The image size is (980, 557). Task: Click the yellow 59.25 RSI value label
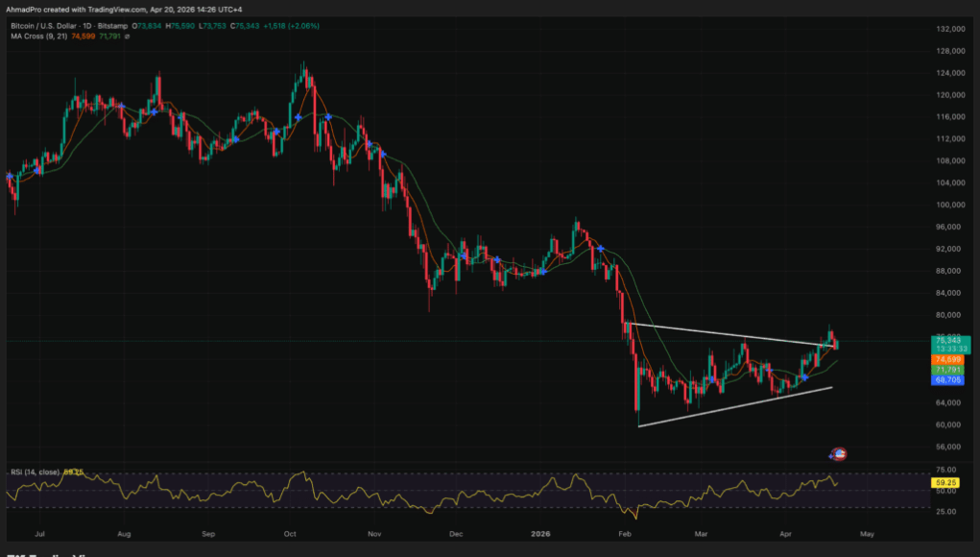[948, 480]
